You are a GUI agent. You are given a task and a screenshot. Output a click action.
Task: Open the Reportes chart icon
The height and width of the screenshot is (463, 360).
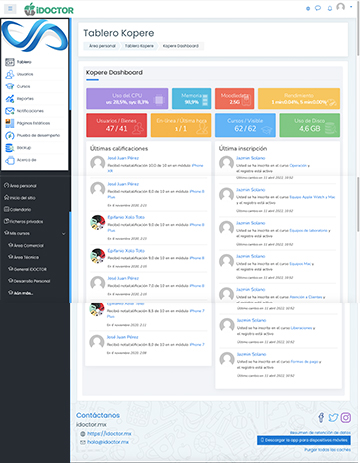tap(10, 98)
